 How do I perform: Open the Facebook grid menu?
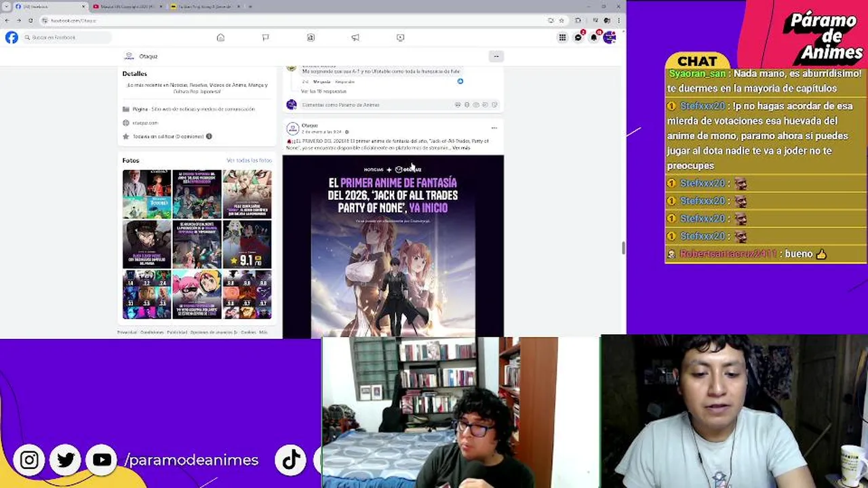pos(562,37)
